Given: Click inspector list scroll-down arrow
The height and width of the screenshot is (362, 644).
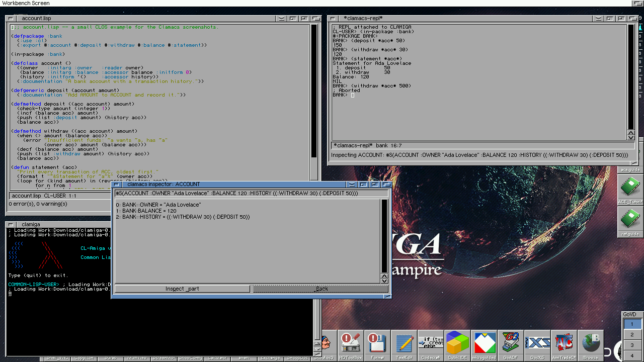Looking at the screenshot, I should point(384,281).
